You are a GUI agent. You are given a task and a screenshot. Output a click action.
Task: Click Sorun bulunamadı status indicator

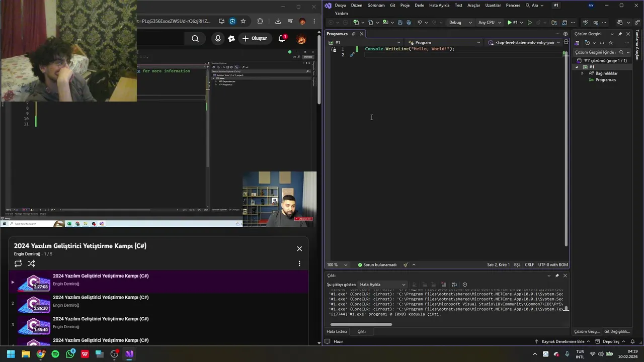pos(377,265)
